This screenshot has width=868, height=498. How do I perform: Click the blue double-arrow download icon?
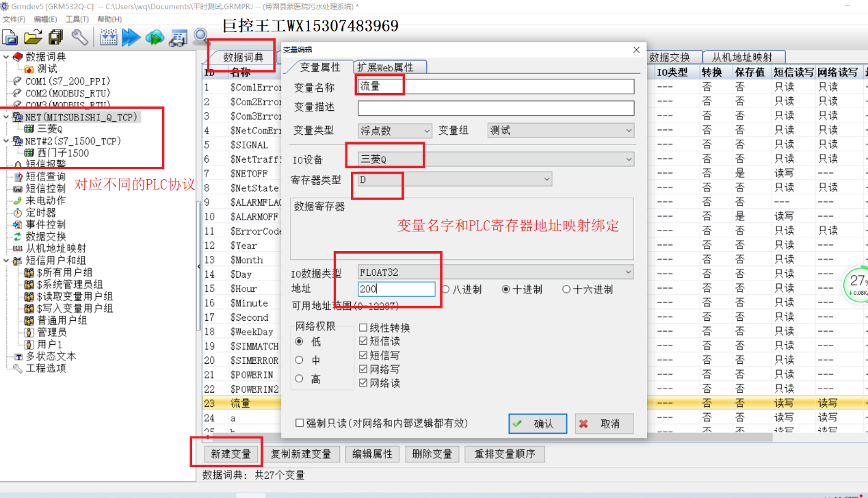click(x=131, y=38)
